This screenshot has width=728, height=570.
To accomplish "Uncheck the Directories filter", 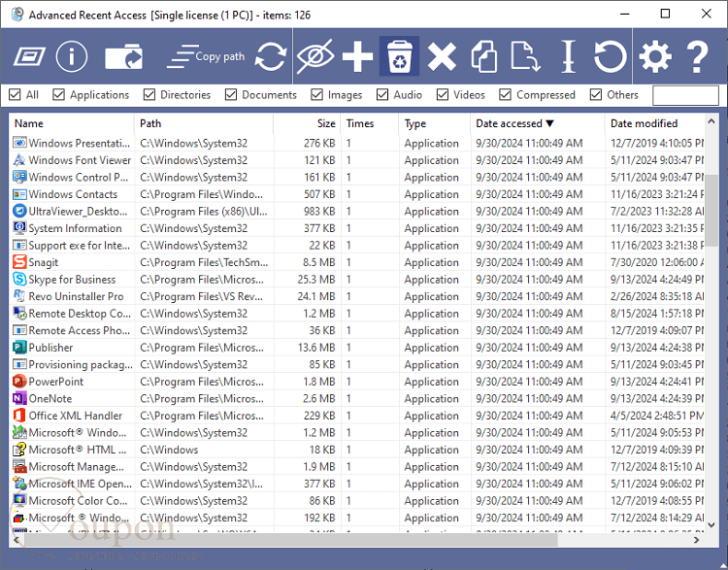I will pyautogui.click(x=149, y=95).
